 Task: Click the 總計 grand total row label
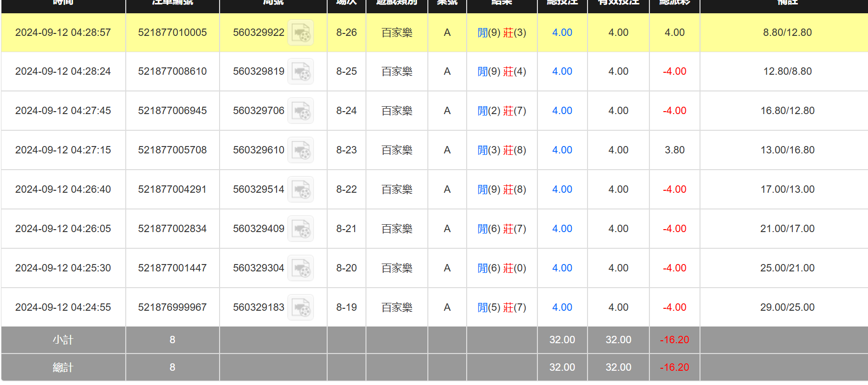click(x=63, y=367)
